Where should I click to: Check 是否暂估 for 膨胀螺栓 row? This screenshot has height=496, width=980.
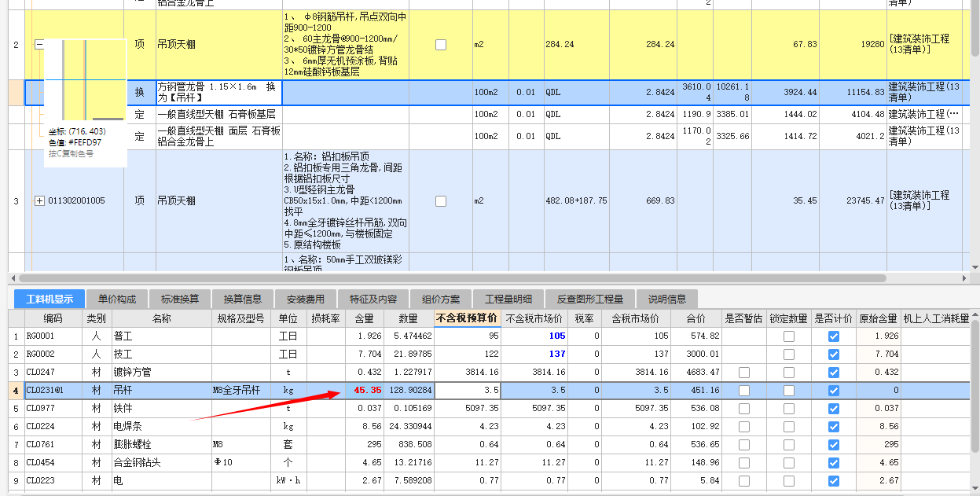click(744, 445)
